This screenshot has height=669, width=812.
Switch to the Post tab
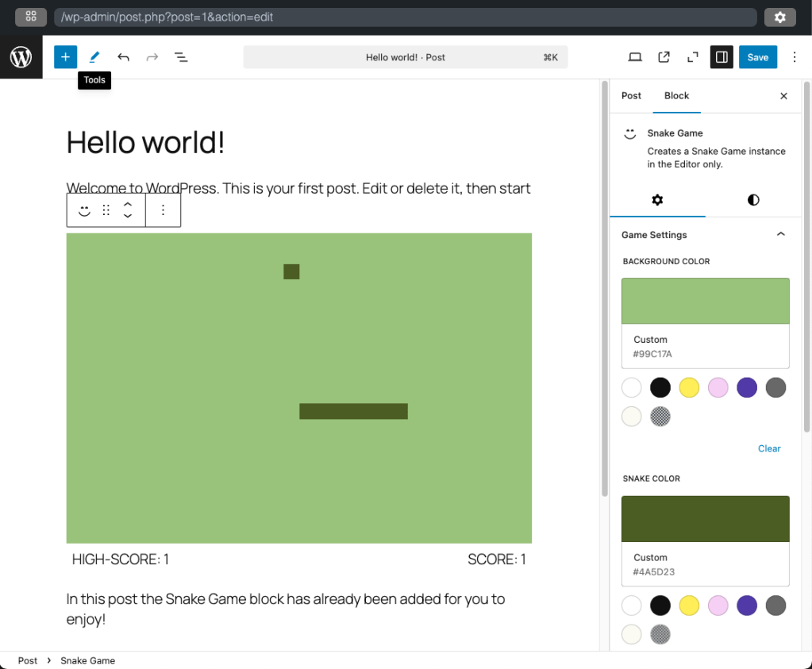point(631,96)
